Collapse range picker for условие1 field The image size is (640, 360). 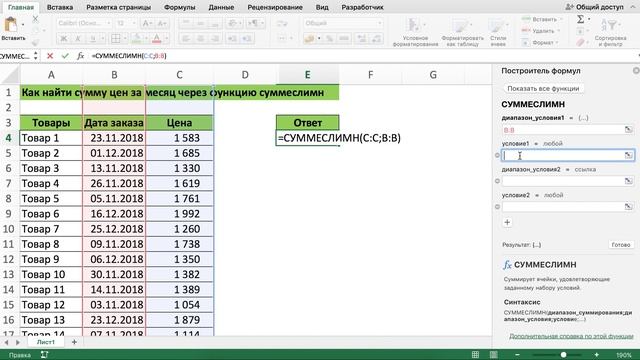pyautogui.click(x=629, y=155)
